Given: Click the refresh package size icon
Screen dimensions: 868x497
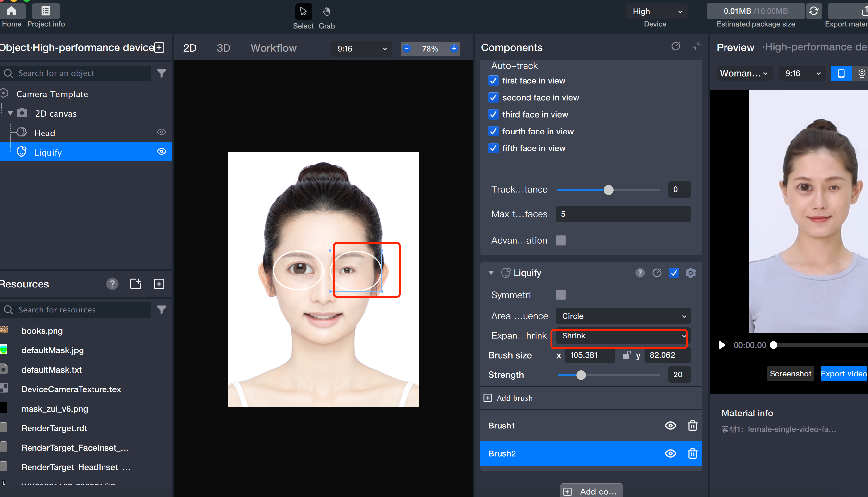Looking at the screenshot, I should [x=813, y=11].
